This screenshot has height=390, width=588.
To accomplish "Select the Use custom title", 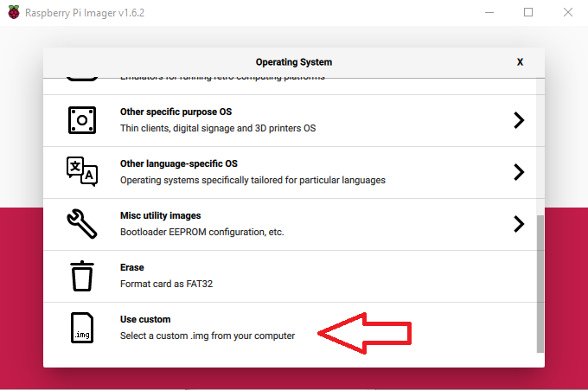I will click(x=145, y=319).
